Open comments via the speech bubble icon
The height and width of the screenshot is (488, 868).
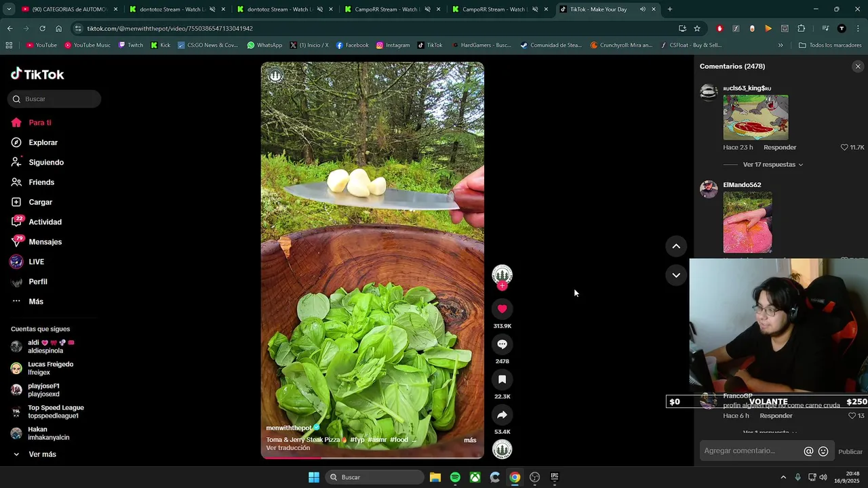(x=502, y=344)
